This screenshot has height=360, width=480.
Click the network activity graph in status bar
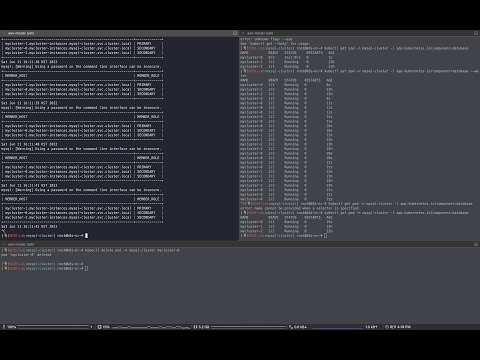pyautogui.click(x=337, y=327)
